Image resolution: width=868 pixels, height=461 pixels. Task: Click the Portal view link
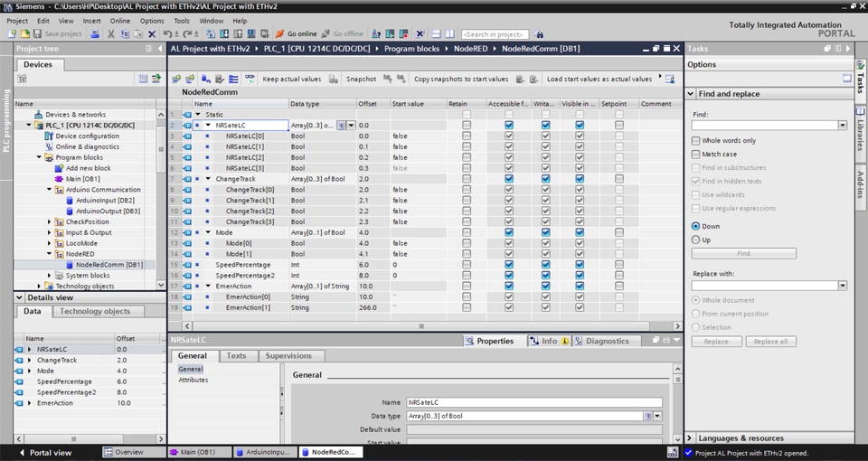45,452
